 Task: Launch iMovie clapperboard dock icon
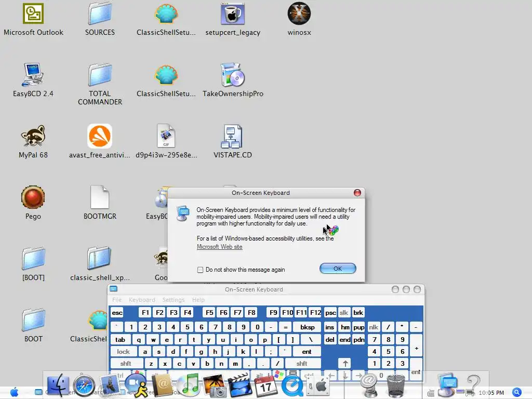(x=240, y=385)
